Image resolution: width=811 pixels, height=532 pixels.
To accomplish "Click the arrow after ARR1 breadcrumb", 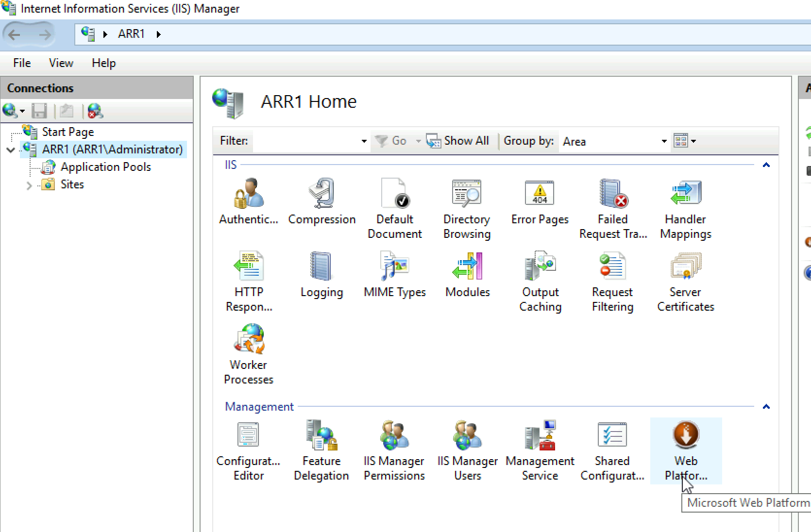I will [158, 34].
